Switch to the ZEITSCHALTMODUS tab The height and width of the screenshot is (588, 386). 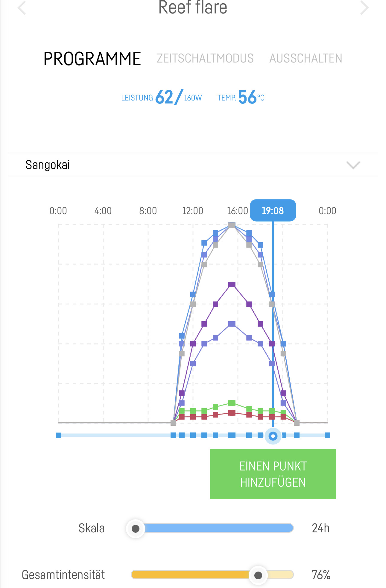coord(205,58)
